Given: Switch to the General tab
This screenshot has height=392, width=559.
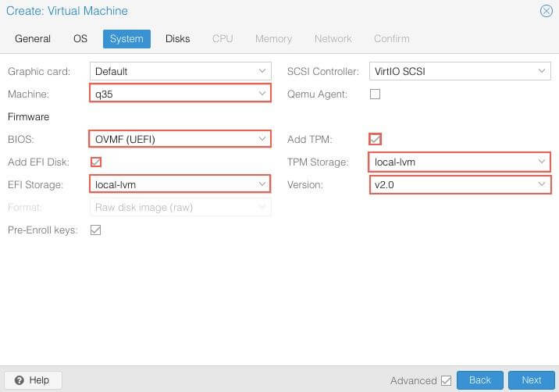Looking at the screenshot, I should 33,38.
